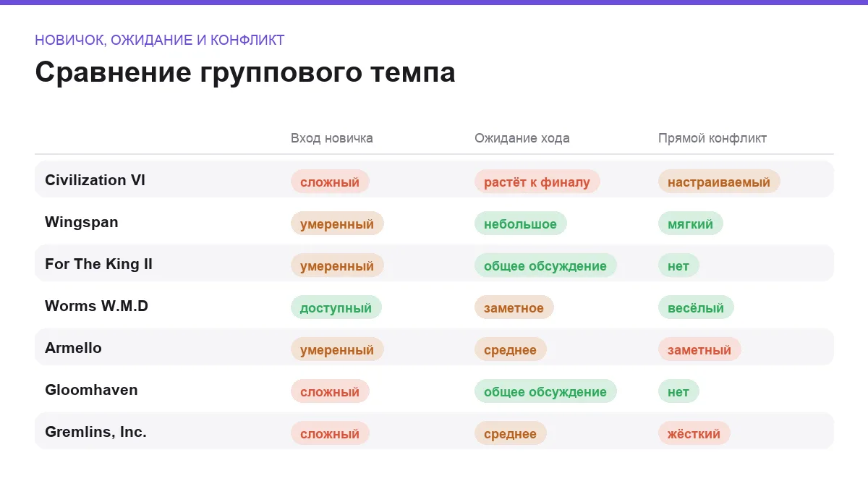Click 'общее обсуждение' in For The King II row

point(545,265)
